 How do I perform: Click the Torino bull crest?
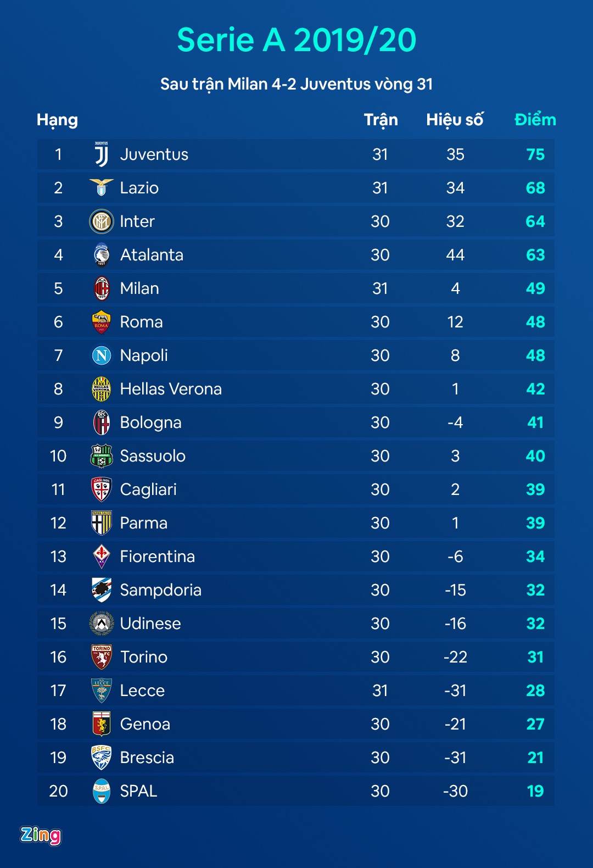click(x=102, y=657)
